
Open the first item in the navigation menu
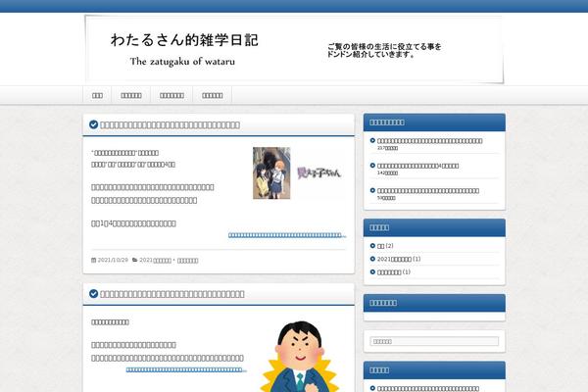(x=97, y=95)
